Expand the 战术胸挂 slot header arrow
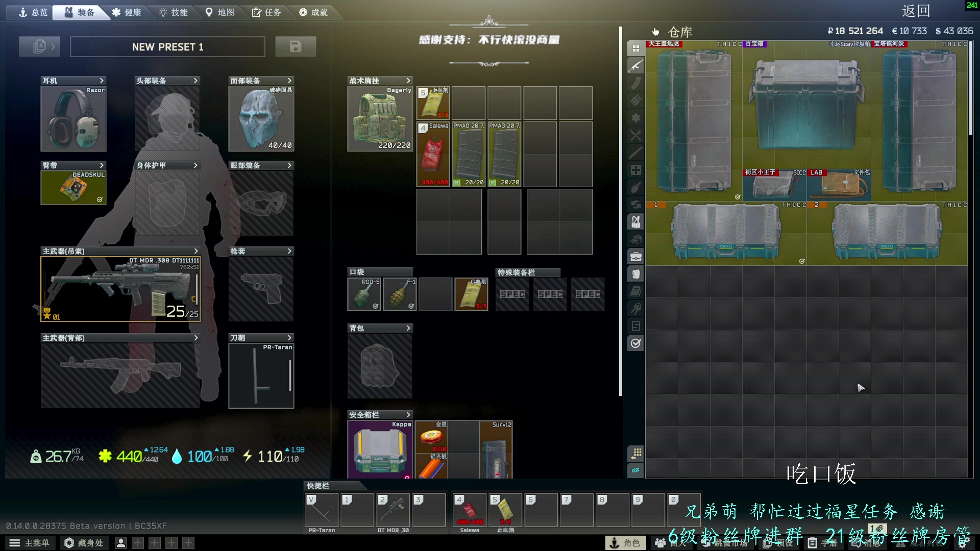 pos(408,81)
